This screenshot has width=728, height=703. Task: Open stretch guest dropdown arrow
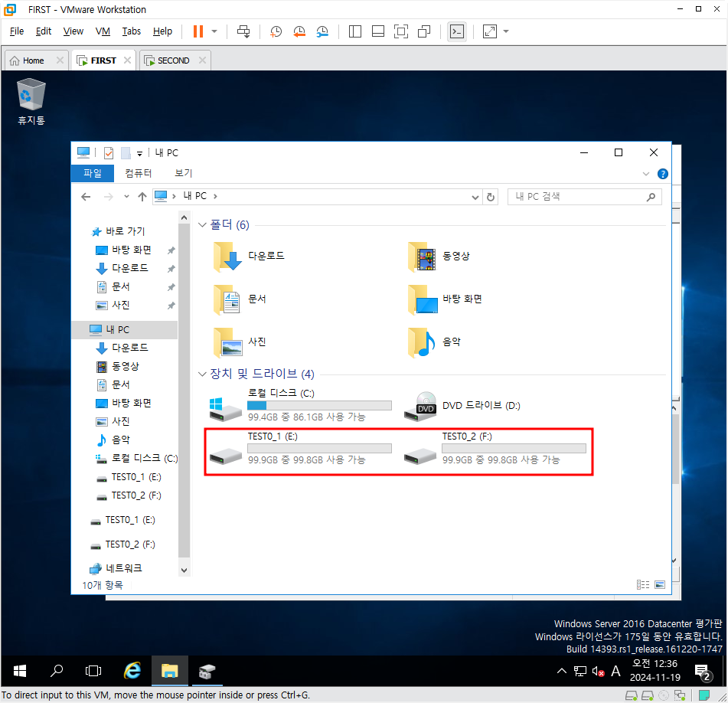506,31
